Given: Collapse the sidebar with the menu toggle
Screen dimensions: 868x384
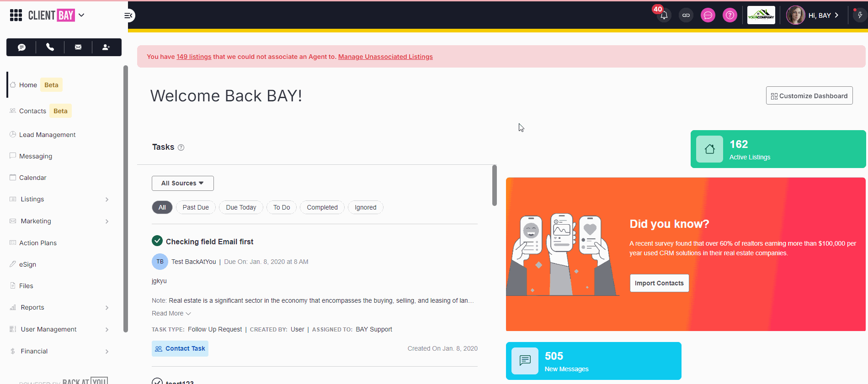Looking at the screenshot, I should click(x=128, y=16).
